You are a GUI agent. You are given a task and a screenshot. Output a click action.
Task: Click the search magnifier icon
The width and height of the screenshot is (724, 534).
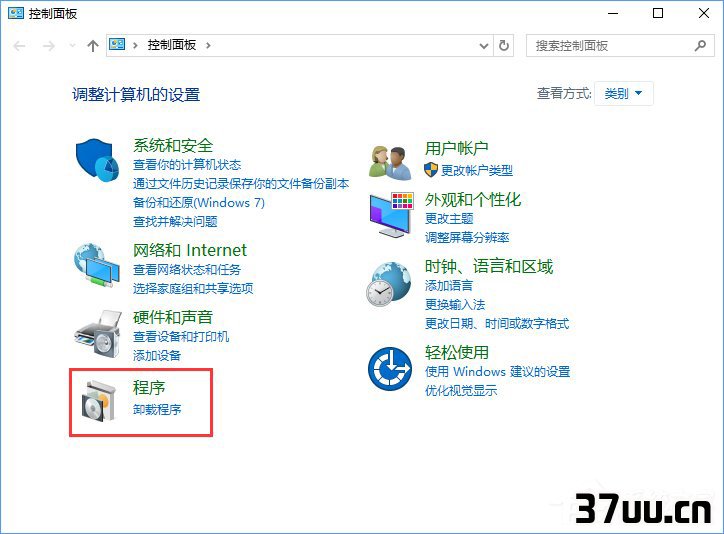pos(700,45)
